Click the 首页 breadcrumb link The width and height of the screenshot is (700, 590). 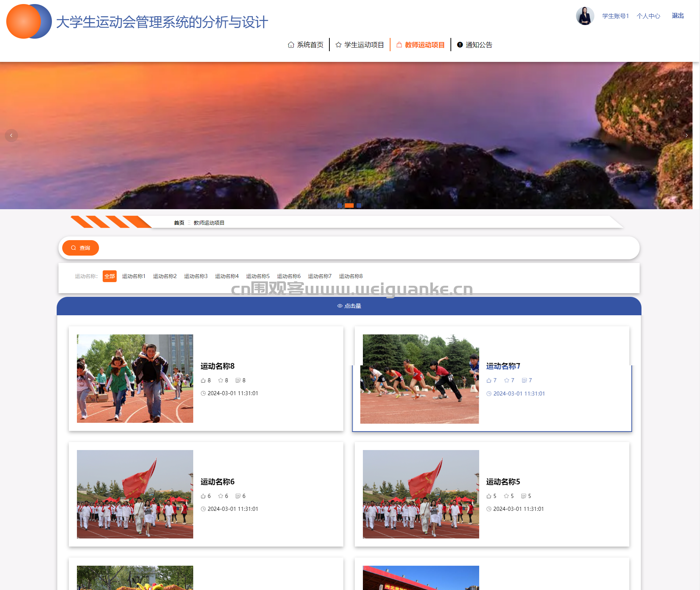179,223
